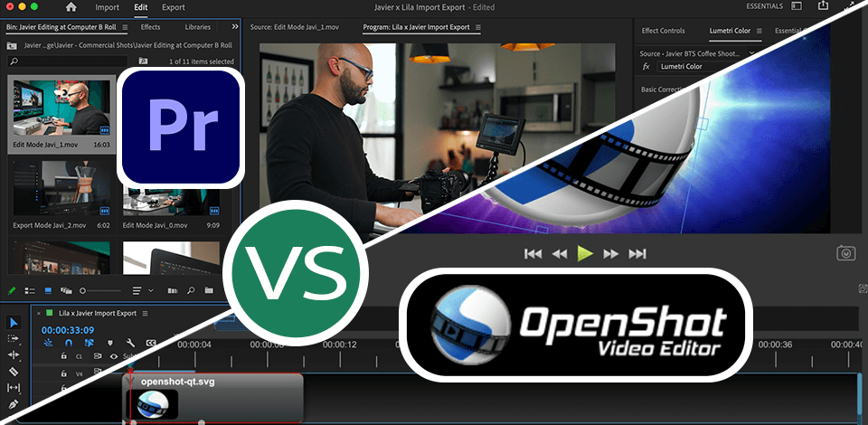
Task: Toggle insert sequences as nests
Action: tap(49, 343)
